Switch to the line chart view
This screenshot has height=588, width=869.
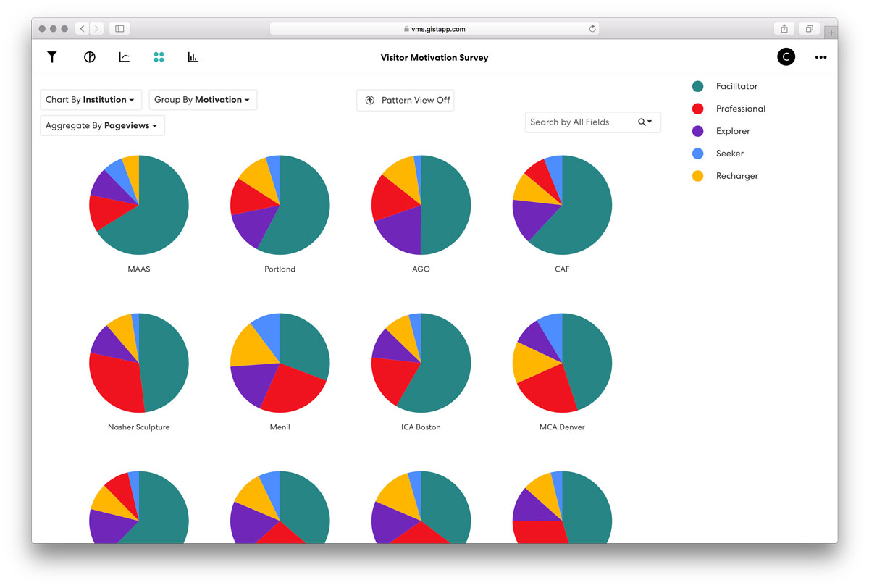pos(125,57)
